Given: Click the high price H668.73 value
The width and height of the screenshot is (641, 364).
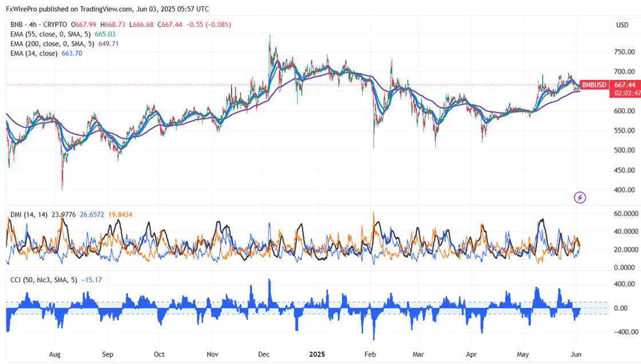Looking at the screenshot, I should click(x=113, y=25).
